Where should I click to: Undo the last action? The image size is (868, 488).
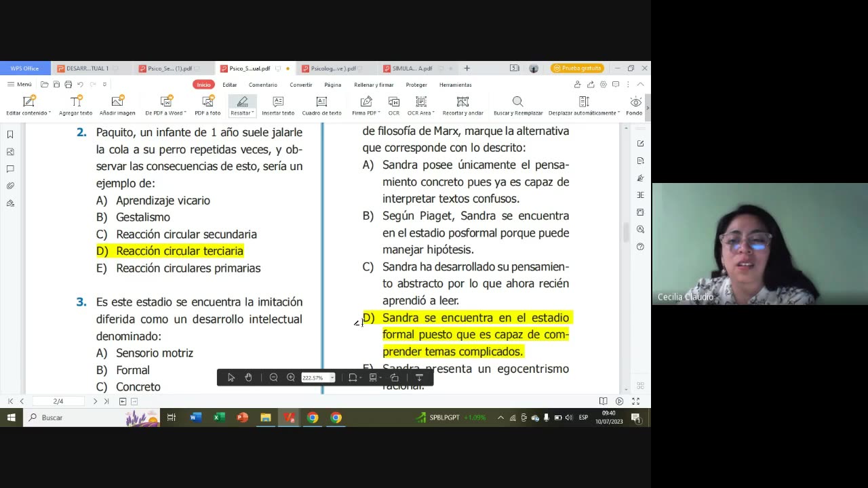pyautogui.click(x=80, y=85)
